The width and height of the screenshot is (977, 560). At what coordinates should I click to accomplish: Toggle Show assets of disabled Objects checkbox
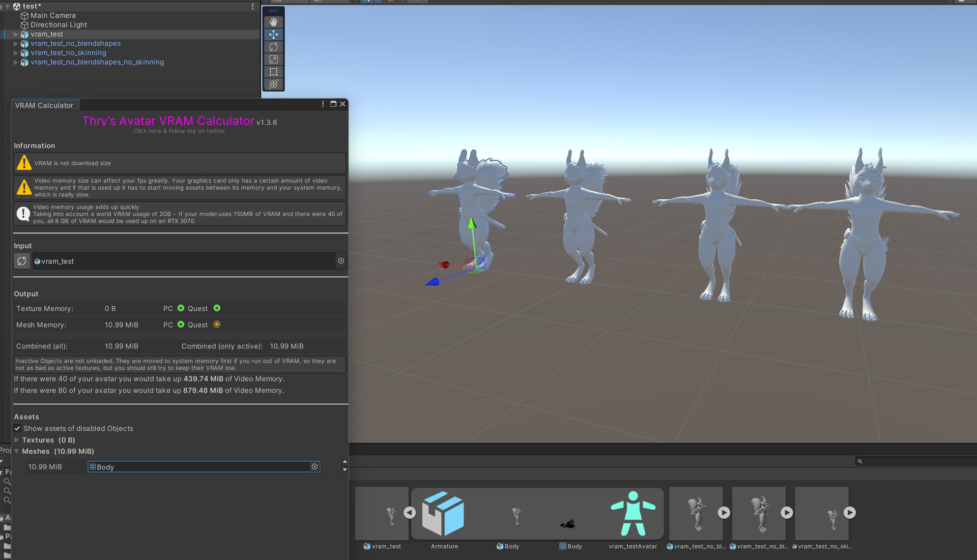[17, 428]
